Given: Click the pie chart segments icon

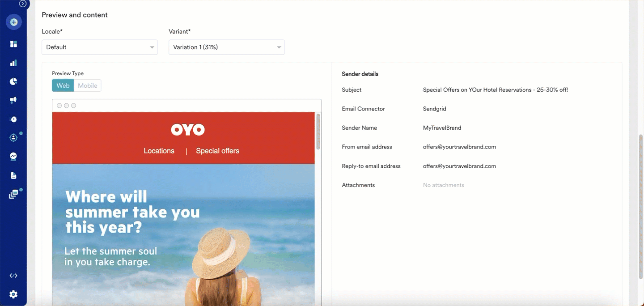Looking at the screenshot, I should (13, 81).
